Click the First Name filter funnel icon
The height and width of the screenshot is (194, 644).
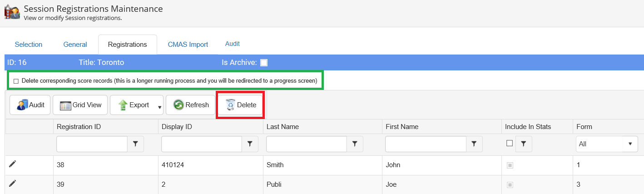pos(474,144)
